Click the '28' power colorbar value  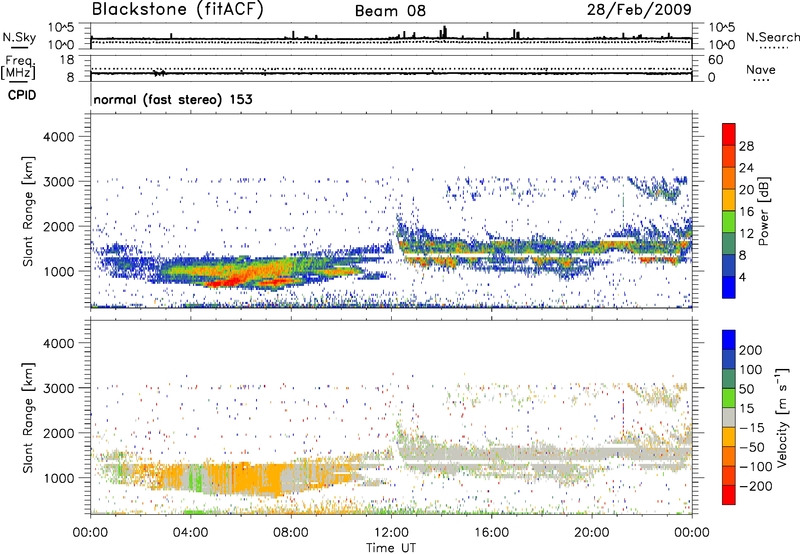(746, 146)
